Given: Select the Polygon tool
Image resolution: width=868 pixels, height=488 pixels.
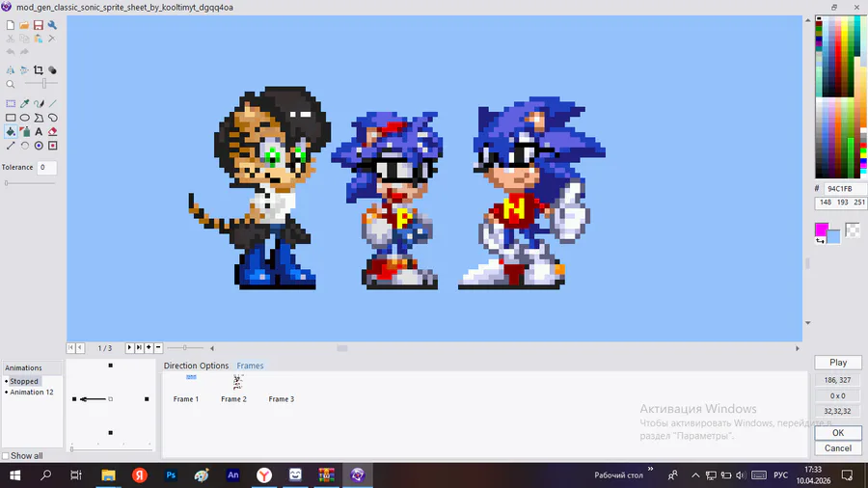Looking at the screenshot, I should pos(39,118).
